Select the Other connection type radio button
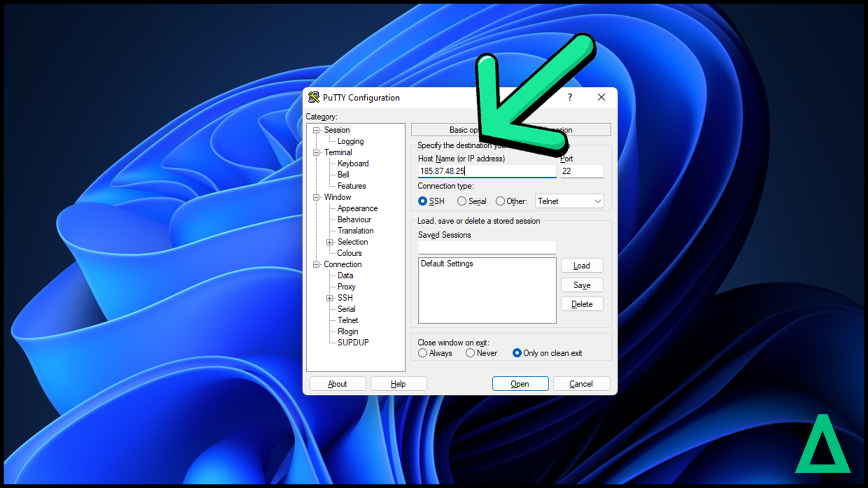The width and height of the screenshot is (868, 488). [500, 201]
